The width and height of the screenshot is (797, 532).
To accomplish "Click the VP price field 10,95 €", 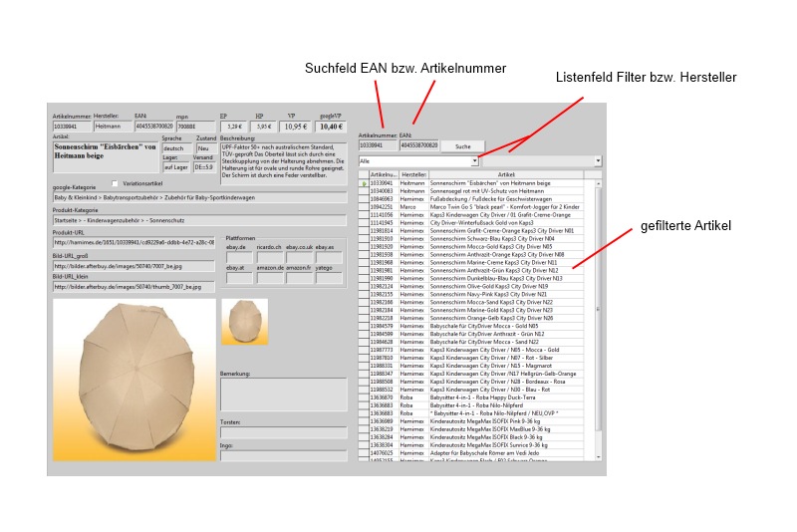I will pos(295,127).
